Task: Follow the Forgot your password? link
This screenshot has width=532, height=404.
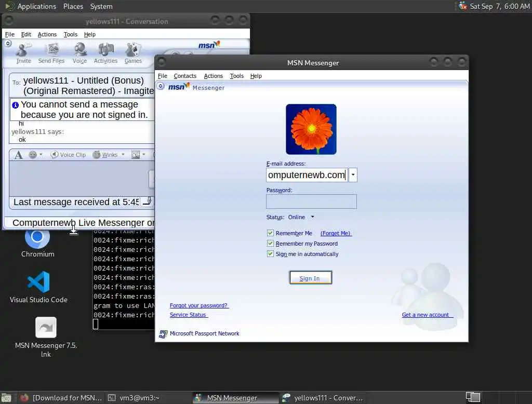Action: tap(199, 305)
